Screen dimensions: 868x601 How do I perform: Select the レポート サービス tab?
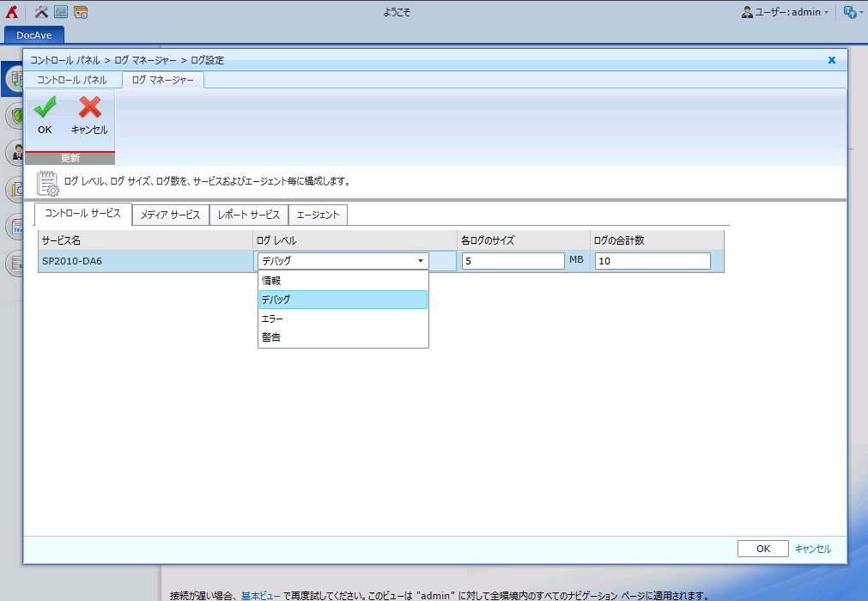249,215
